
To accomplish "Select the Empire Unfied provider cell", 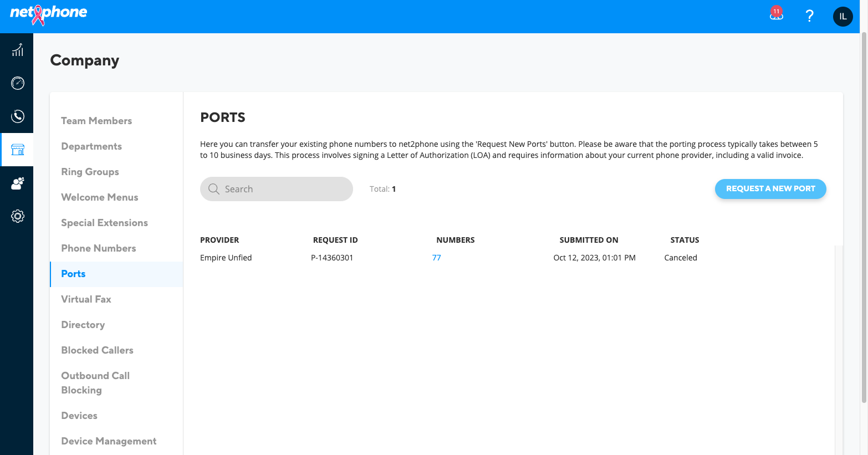I will [x=226, y=258].
